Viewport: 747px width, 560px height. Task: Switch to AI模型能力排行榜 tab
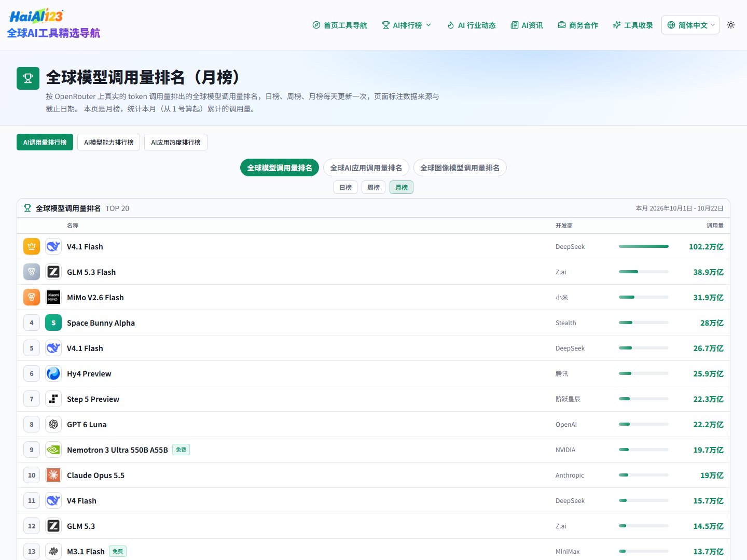coord(108,142)
